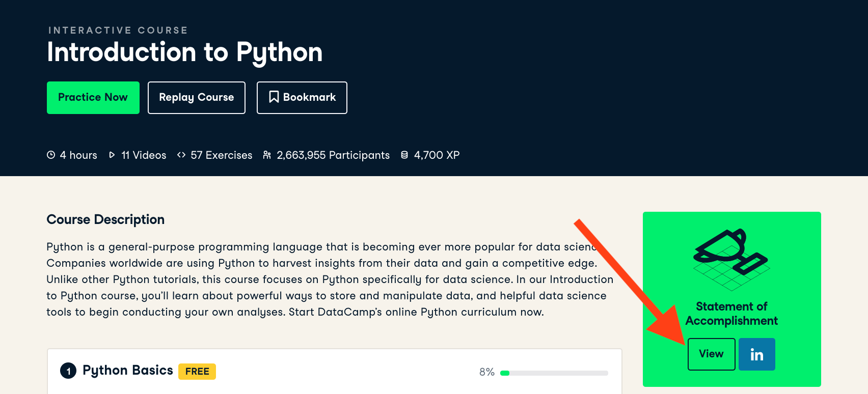Click the chapter 1 number badge
Image resolution: width=868 pixels, height=394 pixels.
(x=68, y=371)
